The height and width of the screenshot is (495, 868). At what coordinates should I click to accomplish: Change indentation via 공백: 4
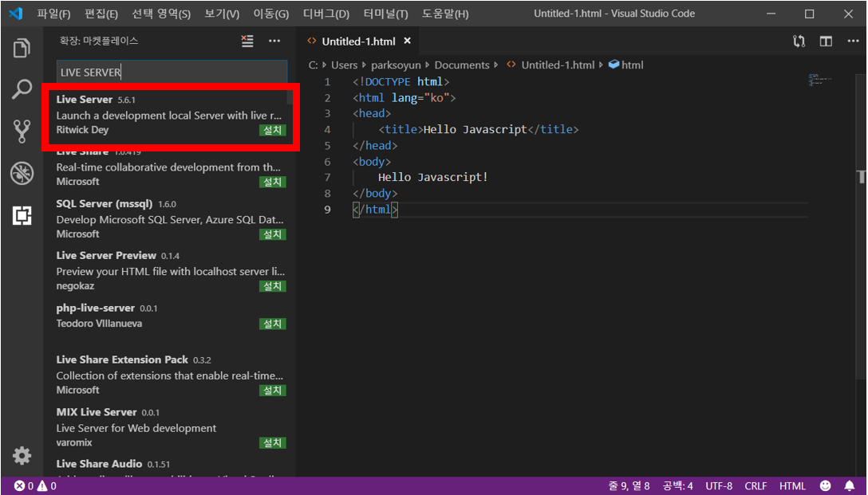[x=677, y=486]
